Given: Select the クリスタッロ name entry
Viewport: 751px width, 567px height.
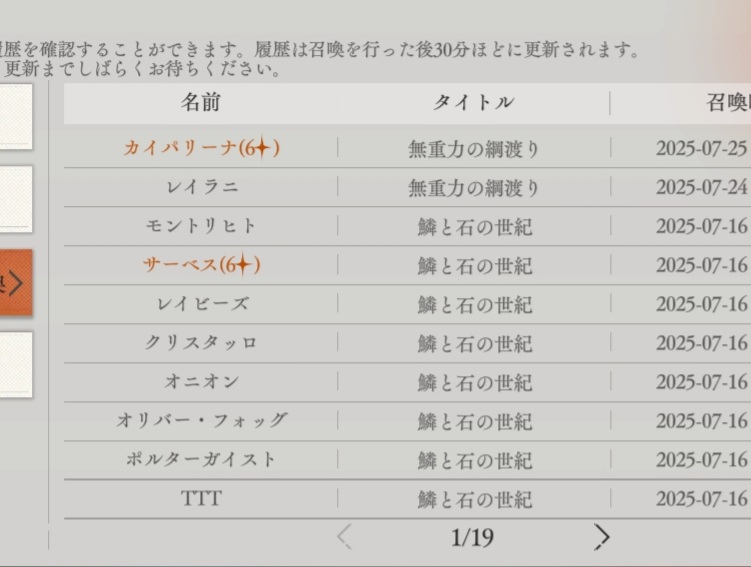Looking at the screenshot, I should (x=201, y=343).
